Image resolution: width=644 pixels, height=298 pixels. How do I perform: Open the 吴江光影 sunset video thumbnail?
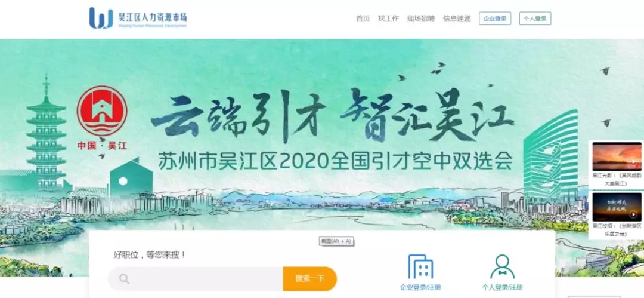[617, 157]
